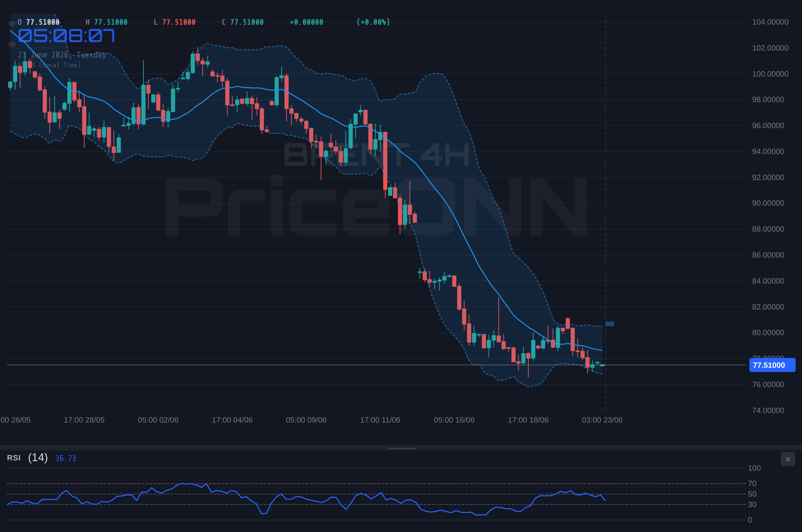Click the RSI reading 36.73
This screenshot has width=802, height=532.
pos(66,458)
